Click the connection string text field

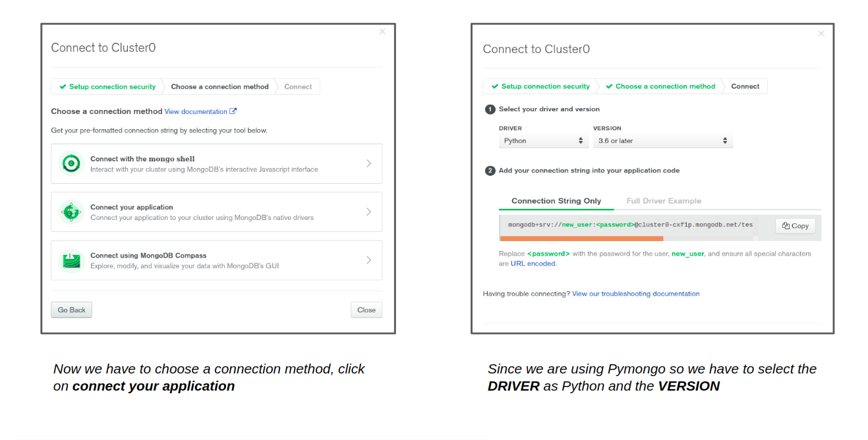pyautogui.click(x=629, y=225)
